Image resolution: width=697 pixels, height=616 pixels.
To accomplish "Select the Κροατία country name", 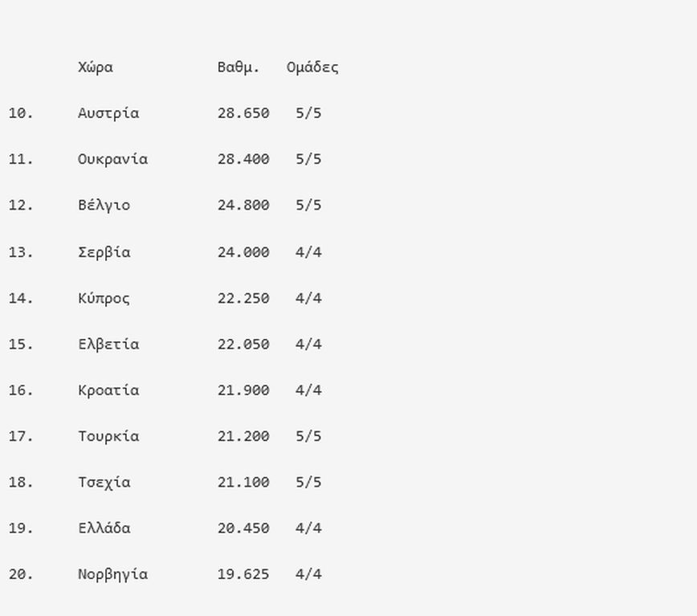I will [108, 390].
